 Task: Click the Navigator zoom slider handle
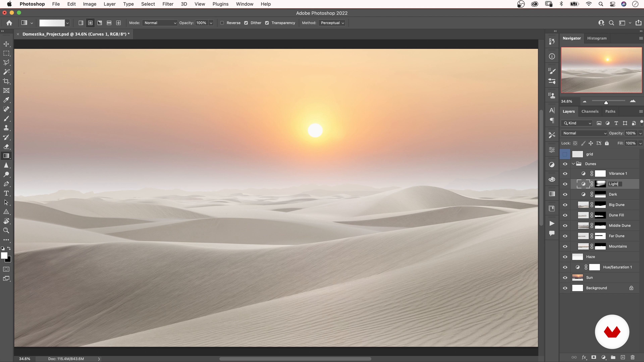pos(606,102)
